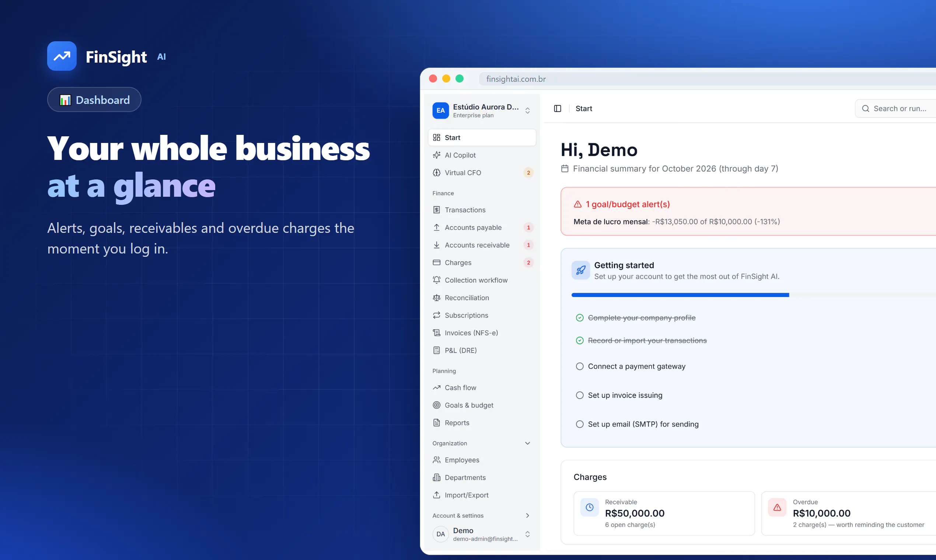Open the Estúdio Aurora company switcher chevrons
936x560 pixels.
pos(528,111)
